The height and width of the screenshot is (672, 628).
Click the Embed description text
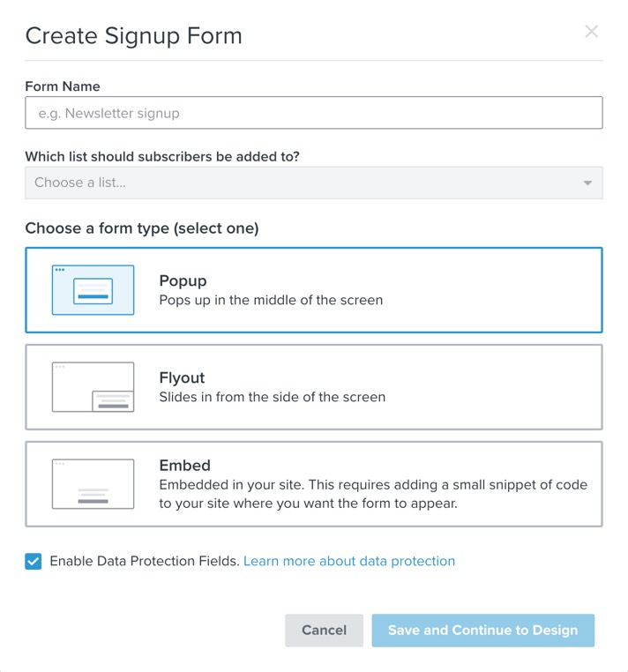click(372, 494)
